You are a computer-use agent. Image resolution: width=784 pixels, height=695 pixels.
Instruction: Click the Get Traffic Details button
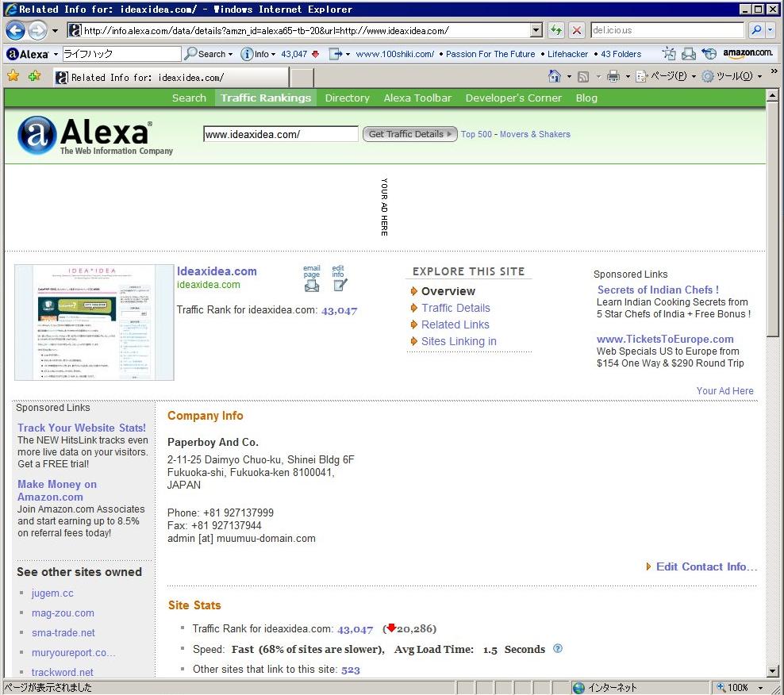click(409, 134)
